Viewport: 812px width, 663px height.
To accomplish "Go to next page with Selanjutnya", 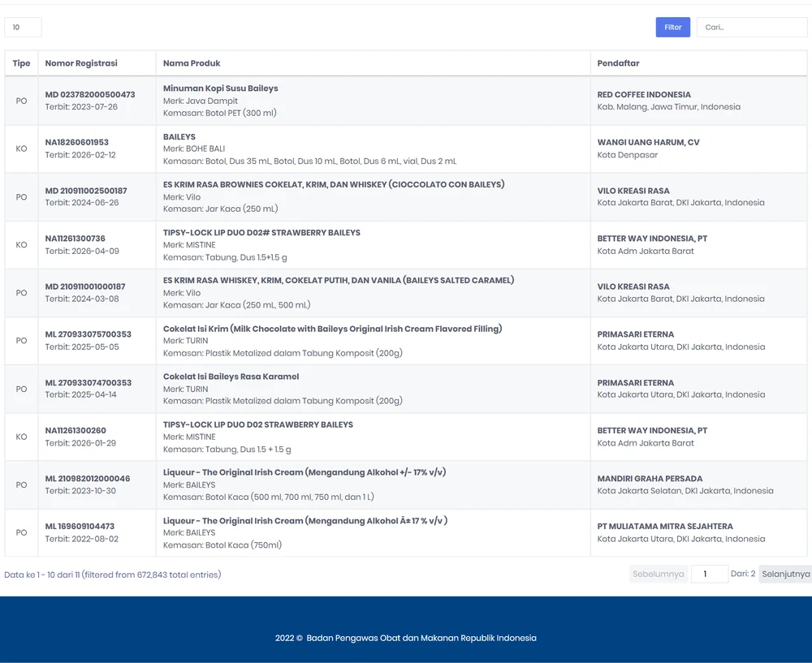I will 785,574.
